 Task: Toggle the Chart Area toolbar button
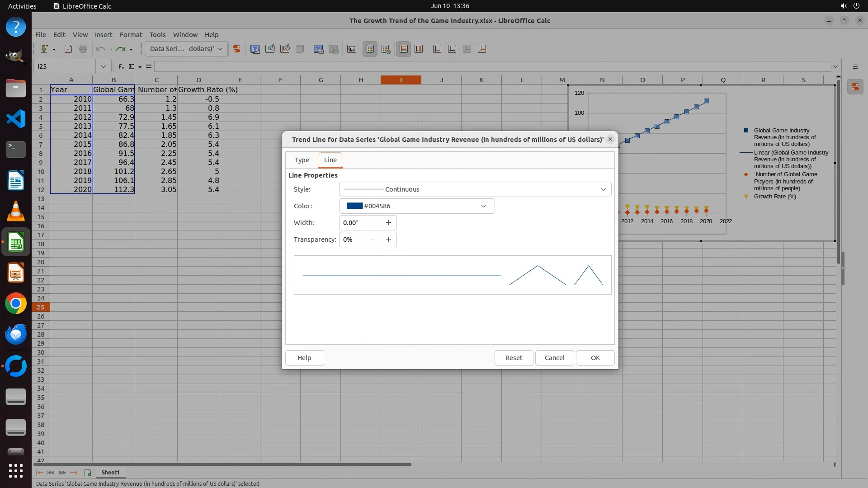coord(270,49)
